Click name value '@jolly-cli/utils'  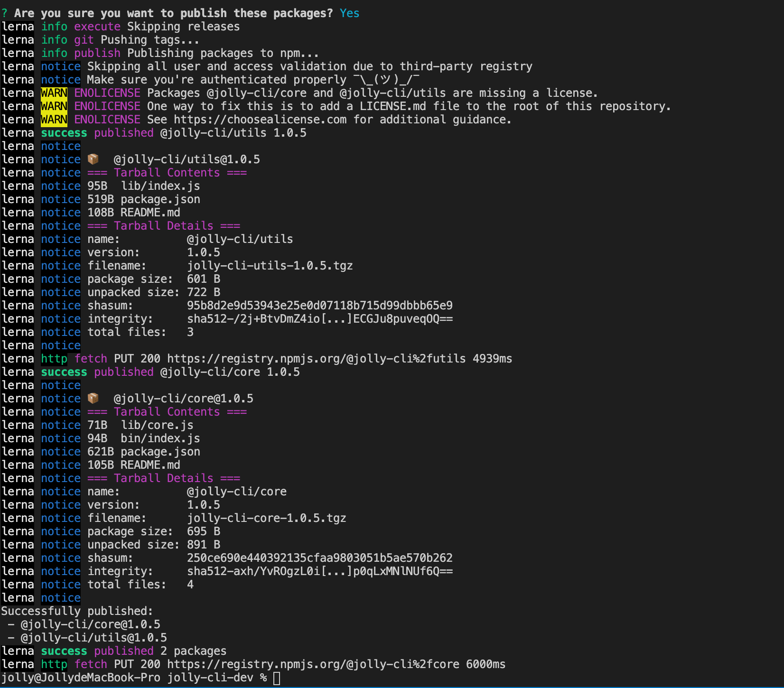point(240,239)
